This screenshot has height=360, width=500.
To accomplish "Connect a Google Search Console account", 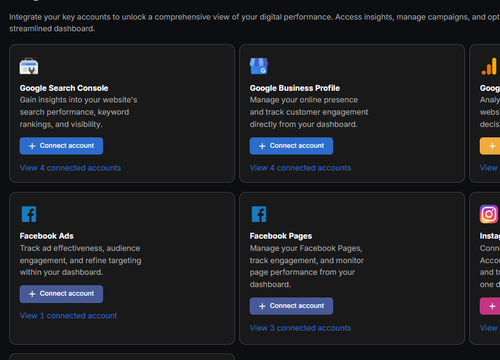I will 61,146.
